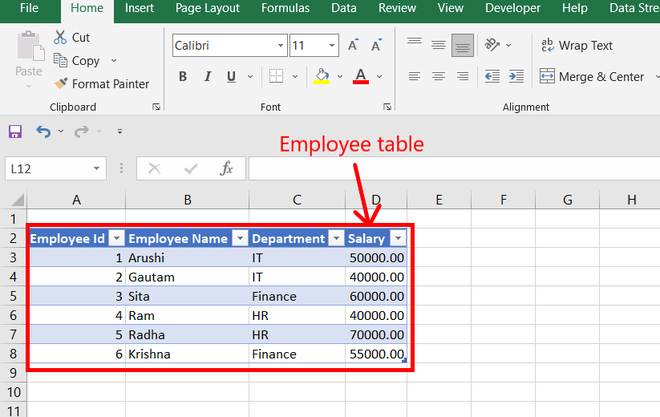Decrease font size with small A

click(x=376, y=45)
